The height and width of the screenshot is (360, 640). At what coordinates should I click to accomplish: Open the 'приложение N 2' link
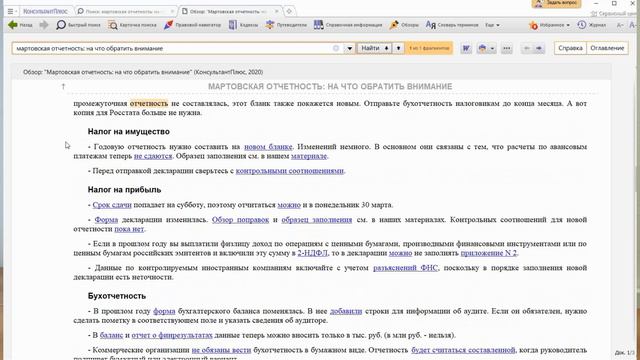489,253
